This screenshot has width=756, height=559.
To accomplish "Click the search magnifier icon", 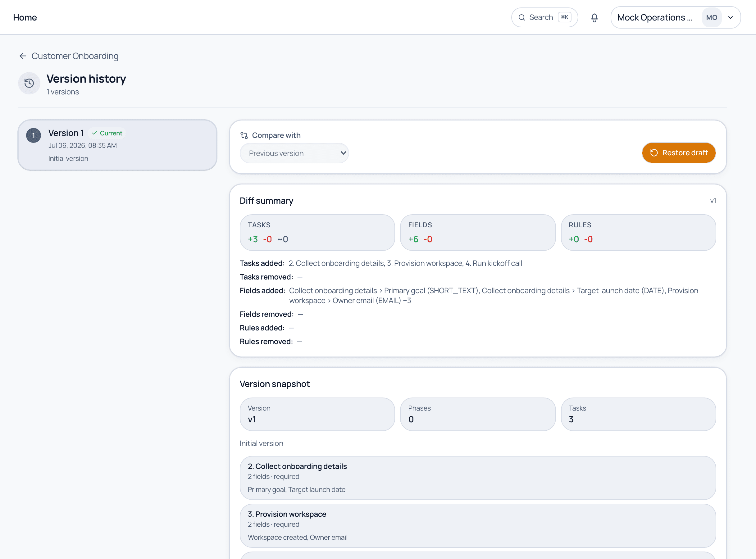I will (x=521, y=18).
